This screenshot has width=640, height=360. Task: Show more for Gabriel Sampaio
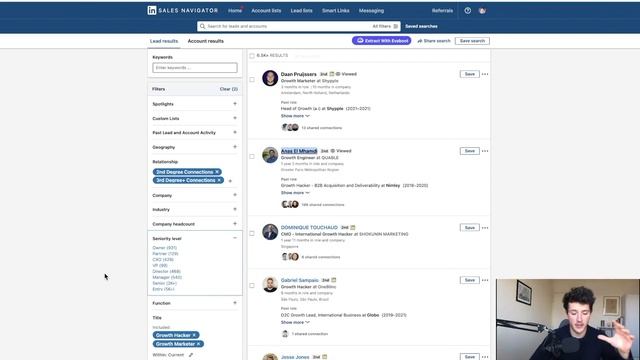[x=295, y=322]
